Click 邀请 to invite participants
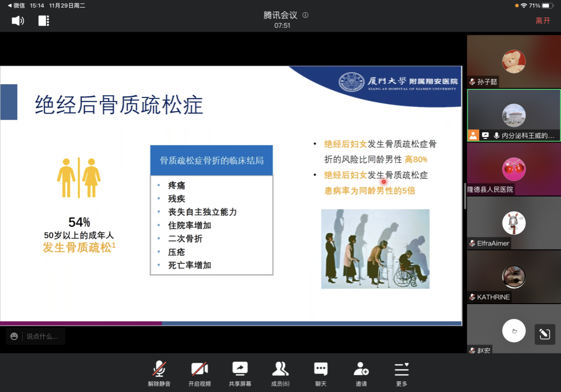This screenshot has width=561, height=392. coord(361,373)
